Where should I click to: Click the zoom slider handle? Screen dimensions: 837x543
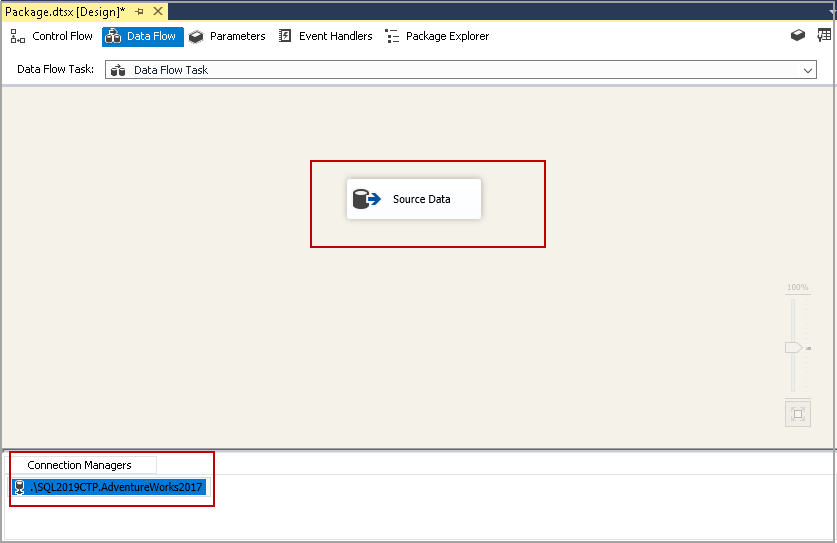[x=794, y=347]
